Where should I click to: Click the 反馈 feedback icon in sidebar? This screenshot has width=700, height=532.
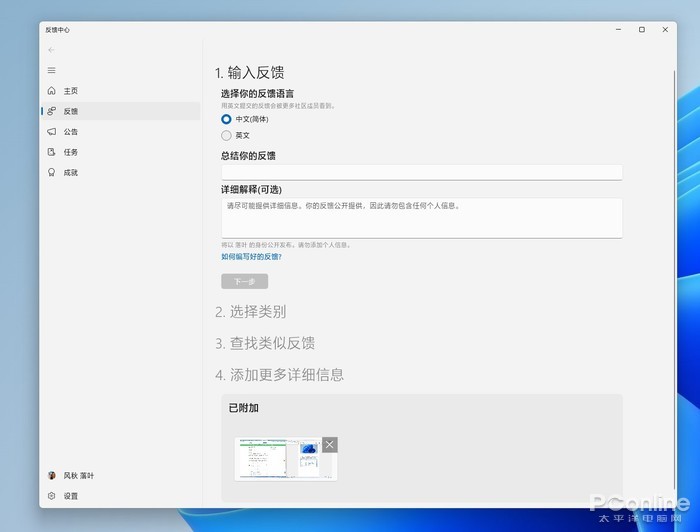(52, 111)
